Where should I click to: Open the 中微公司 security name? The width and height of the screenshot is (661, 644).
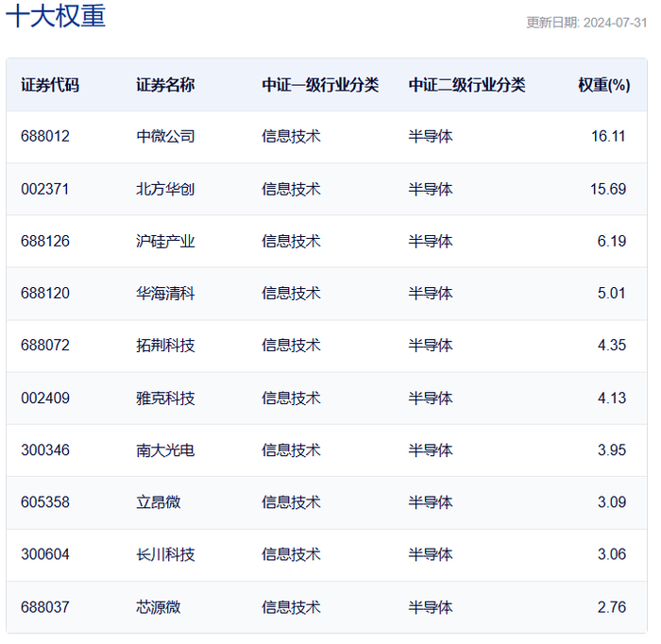pos(165,136)
